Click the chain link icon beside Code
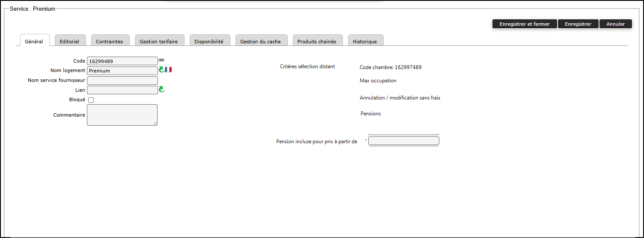 click(161, 60)
